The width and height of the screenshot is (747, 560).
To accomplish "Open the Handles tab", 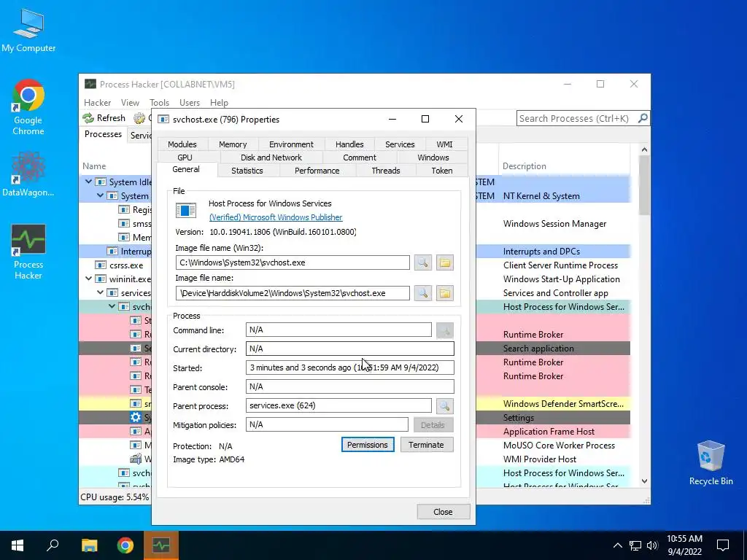I will [x=349, y=144].
